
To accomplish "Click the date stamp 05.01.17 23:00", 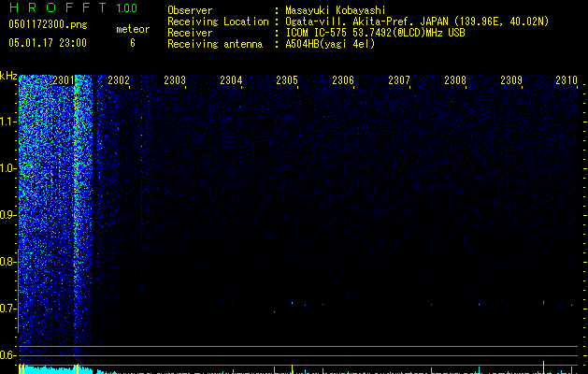I will [x=48, y=43].
